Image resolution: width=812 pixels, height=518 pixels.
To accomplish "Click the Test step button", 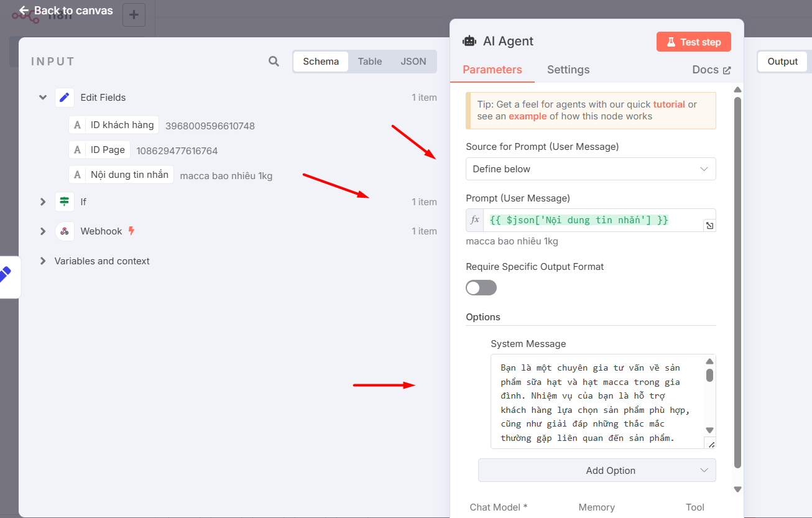I will pyautogui.click(x=694, y=42).
